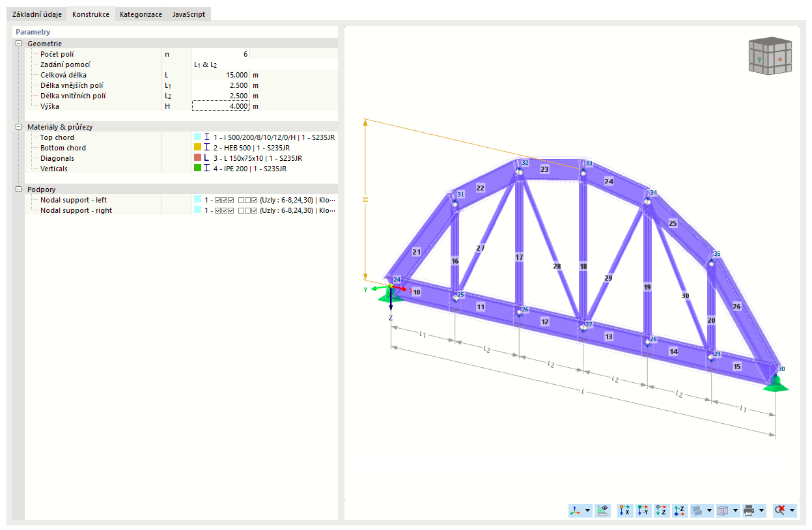Viewport: 812px width, 530px height.
Task: Switch to the Základní údaje tab
Action: (x=37, y=14)
